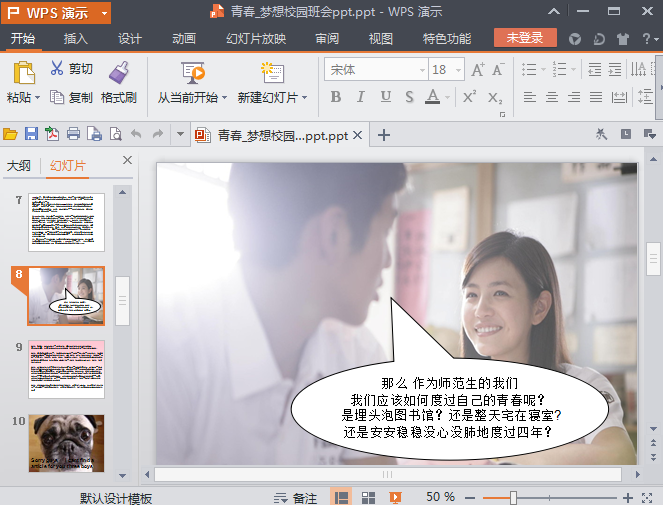
Task: Select slide 10 thumbnail with the pug dog
Action: [x=66, y=443]
